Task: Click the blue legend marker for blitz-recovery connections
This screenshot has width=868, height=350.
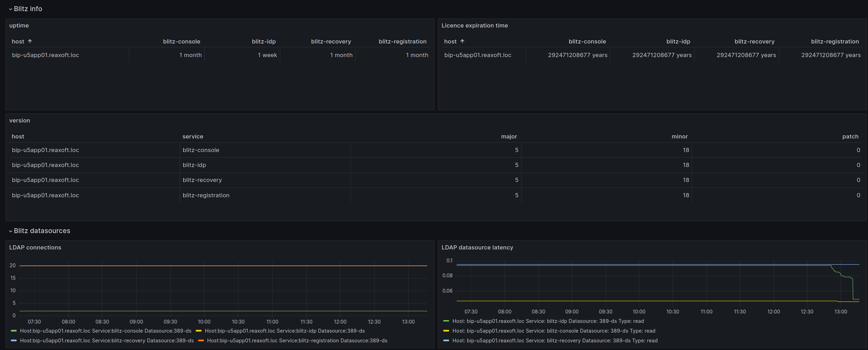Action: 14,341
